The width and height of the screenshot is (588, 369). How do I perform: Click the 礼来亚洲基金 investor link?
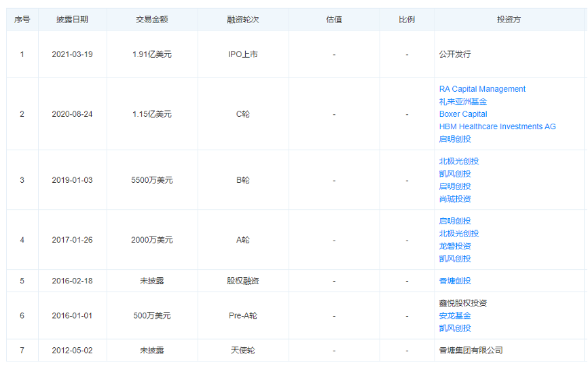(463, 101)
